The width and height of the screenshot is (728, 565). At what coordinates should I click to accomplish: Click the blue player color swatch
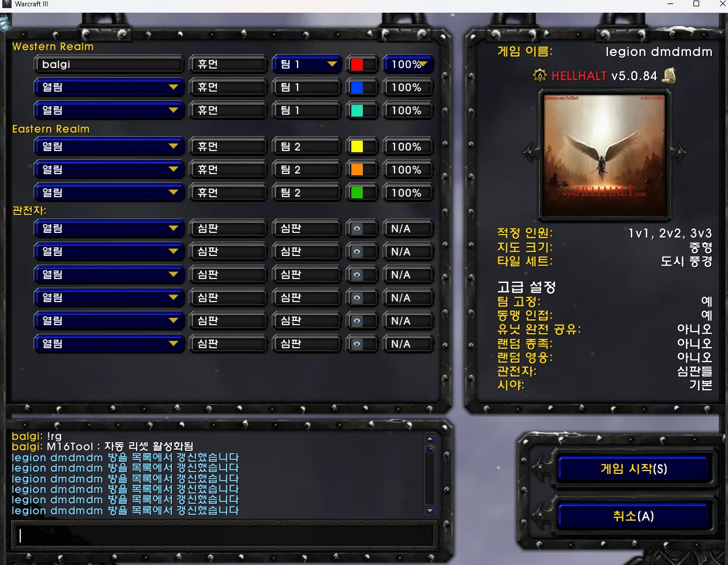tap(357, 88)
